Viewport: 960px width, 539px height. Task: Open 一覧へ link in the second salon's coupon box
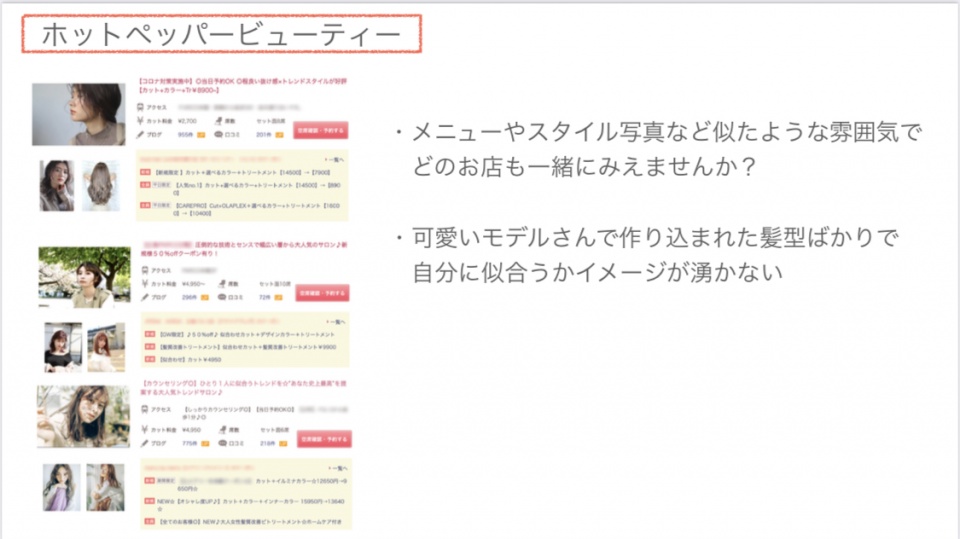click(x=335, y=322)
